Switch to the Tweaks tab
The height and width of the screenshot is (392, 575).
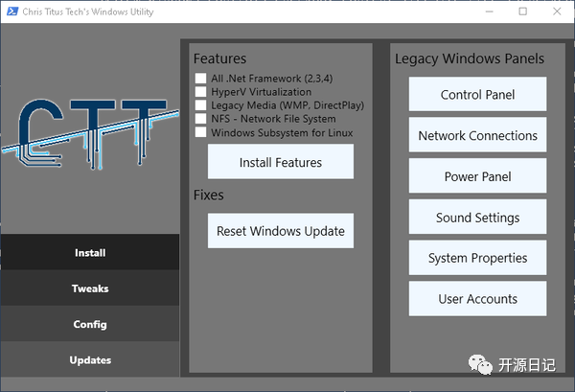click(90, 288)
